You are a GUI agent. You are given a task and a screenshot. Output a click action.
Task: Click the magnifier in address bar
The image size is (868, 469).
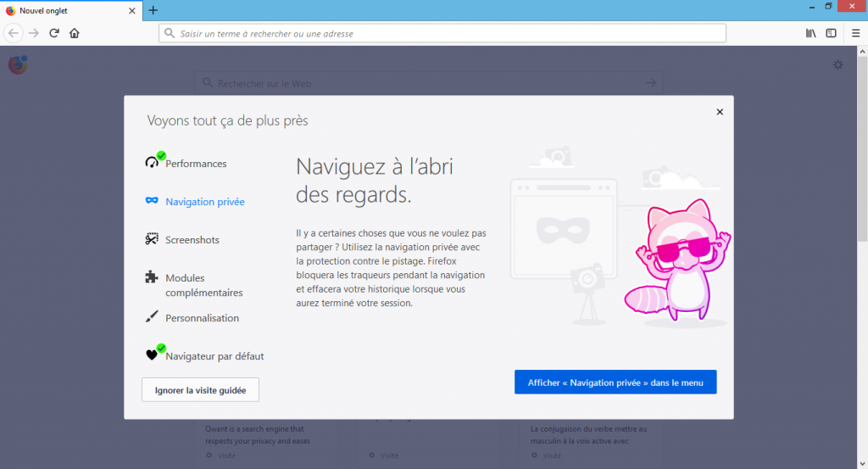(170, 33)
